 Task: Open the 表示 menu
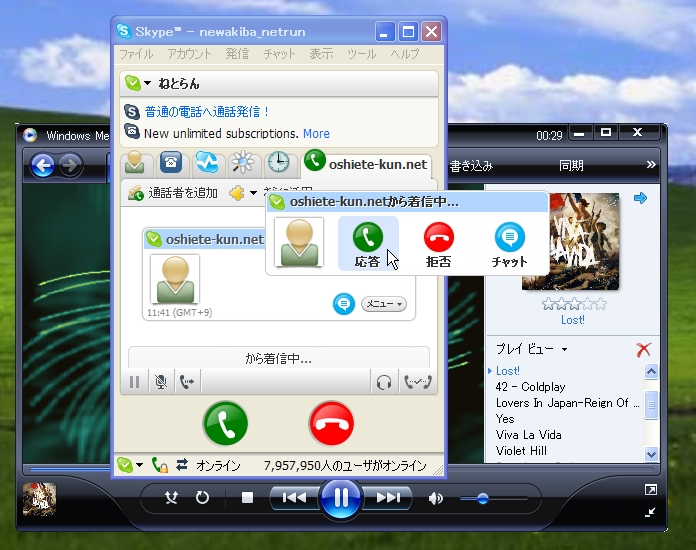(x=321, y=54)
